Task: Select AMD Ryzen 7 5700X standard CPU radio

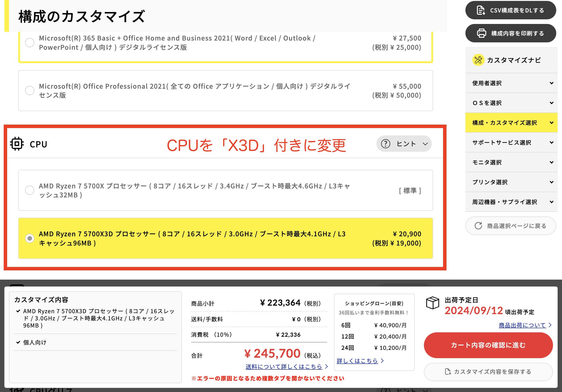Action: click(x=30, y=190)
